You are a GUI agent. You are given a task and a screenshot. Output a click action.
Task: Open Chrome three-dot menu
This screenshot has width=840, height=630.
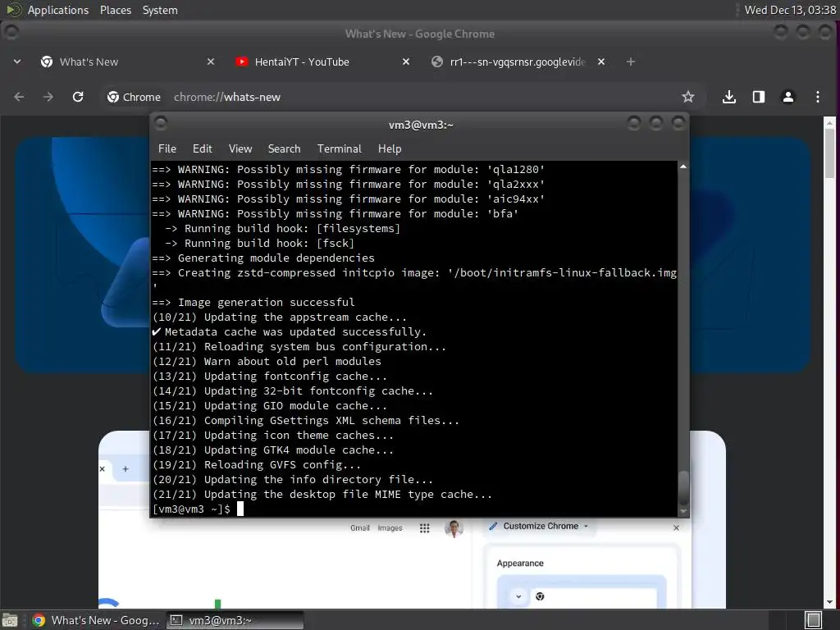pyautogui.click(x=818, y=97)
